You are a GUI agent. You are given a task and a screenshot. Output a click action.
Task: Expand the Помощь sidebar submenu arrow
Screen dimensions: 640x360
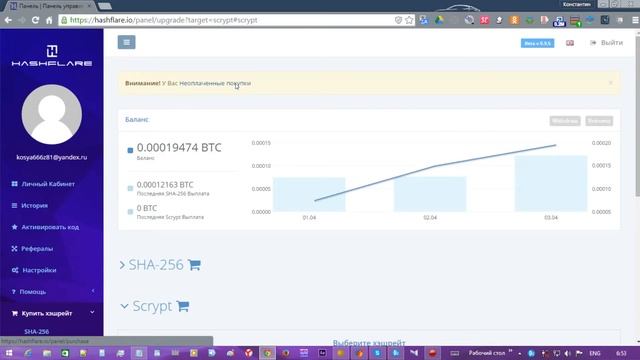pos(93,291)
